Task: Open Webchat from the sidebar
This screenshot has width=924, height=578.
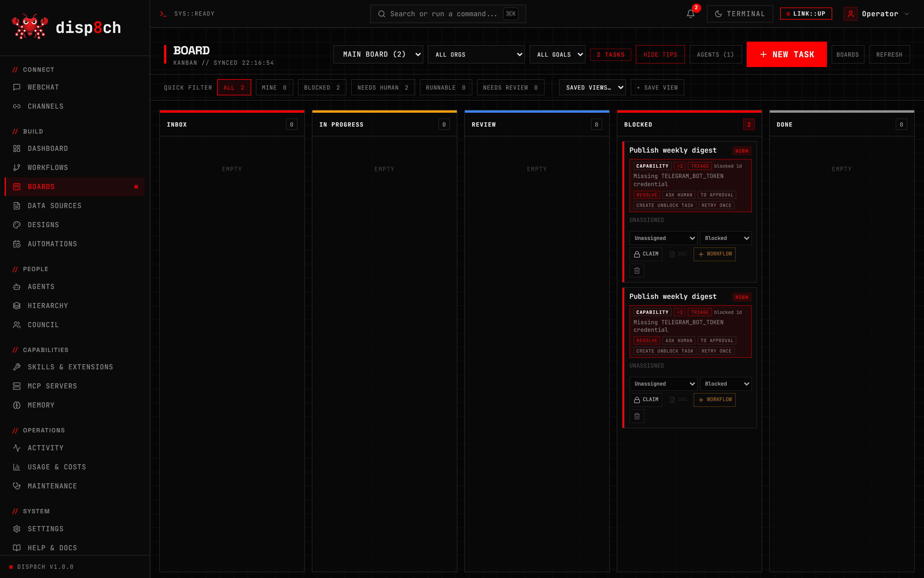Action: 75,87
